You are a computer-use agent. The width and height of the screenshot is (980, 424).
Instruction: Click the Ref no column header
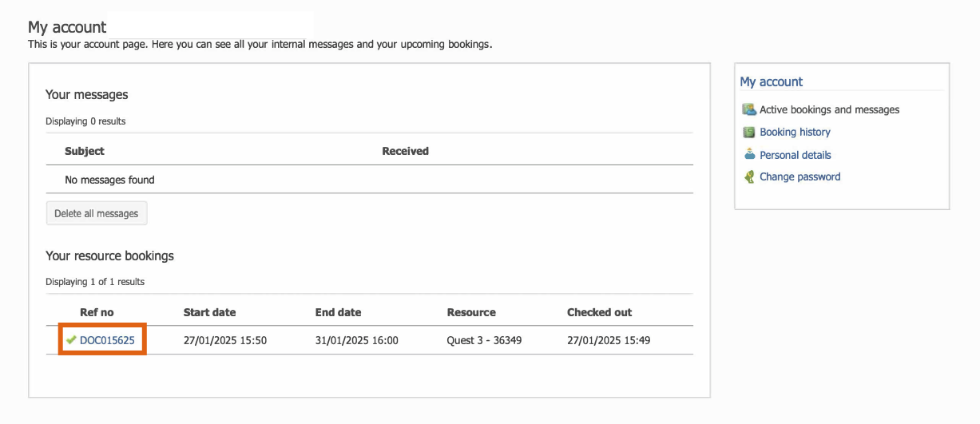(97, 312)
